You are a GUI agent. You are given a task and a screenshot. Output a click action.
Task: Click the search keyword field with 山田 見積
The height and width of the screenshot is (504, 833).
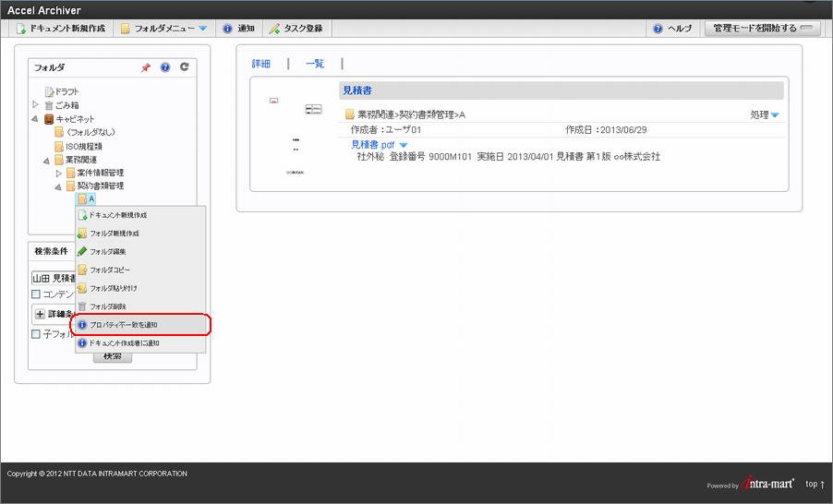pos(54,278)
